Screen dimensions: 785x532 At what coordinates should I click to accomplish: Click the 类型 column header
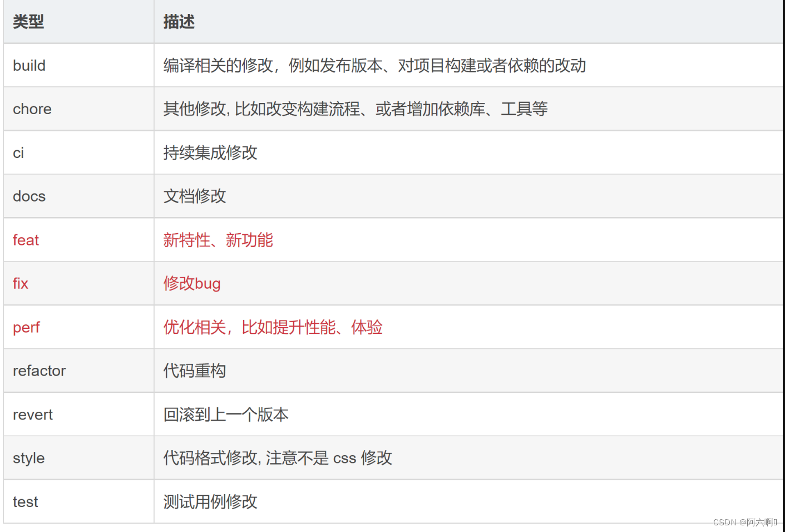click(x=28, y=22)
